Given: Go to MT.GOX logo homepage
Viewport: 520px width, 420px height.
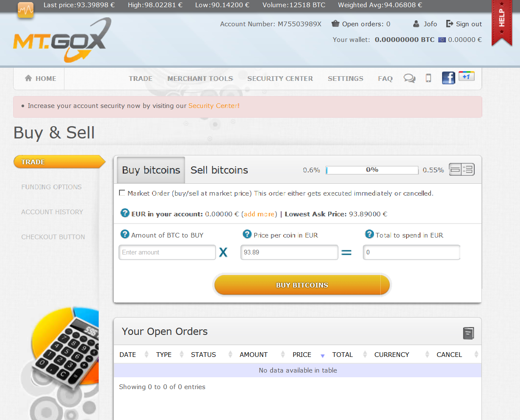Looking at the screenshot, I should (x=62, y=41).
